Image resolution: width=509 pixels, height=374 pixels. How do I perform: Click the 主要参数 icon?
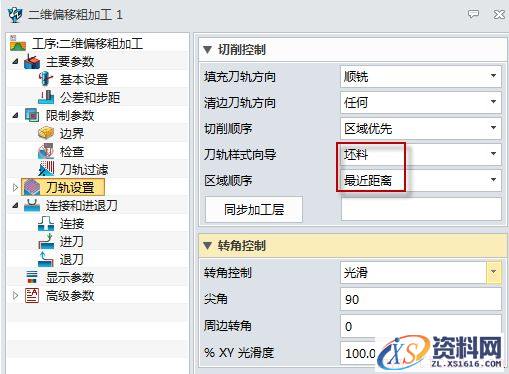[x=32, y=62]
